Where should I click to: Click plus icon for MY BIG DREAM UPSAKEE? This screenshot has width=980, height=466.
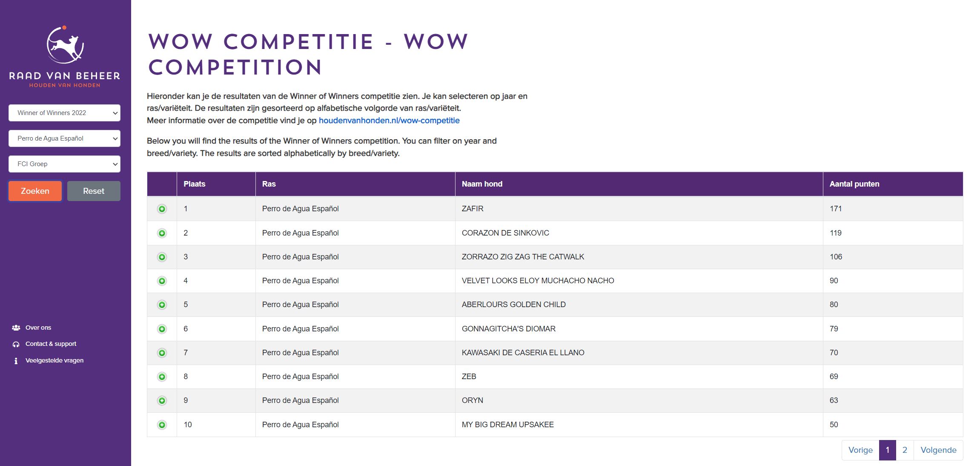coord(162,425)
